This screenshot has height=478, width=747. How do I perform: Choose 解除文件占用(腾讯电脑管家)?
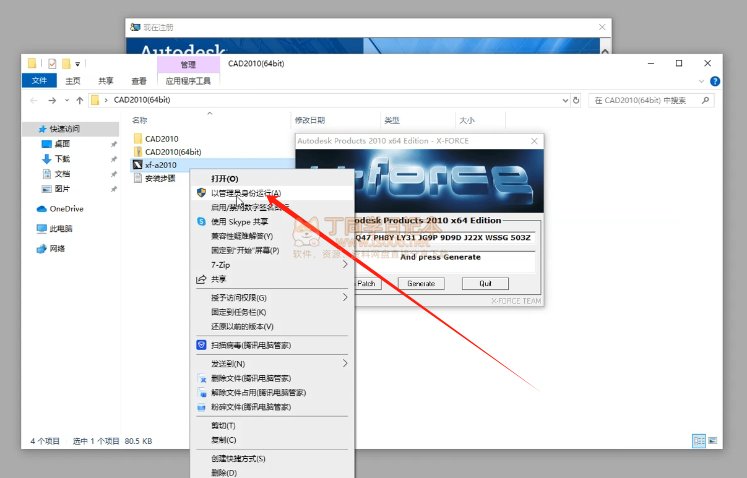tap(272, 393)
